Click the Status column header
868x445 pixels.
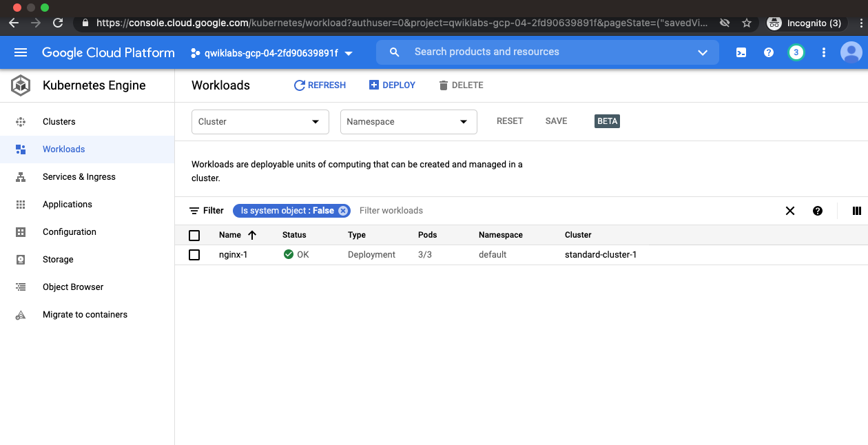(294, 235)
